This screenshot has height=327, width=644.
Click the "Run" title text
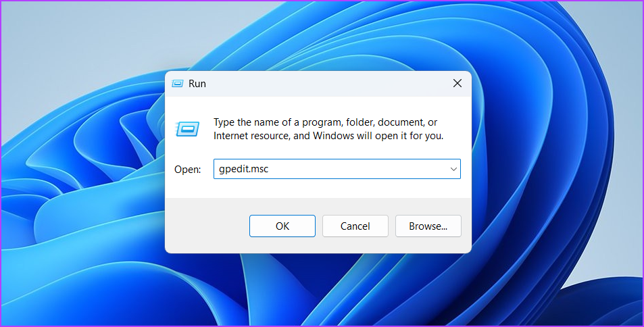coord(197,84)
